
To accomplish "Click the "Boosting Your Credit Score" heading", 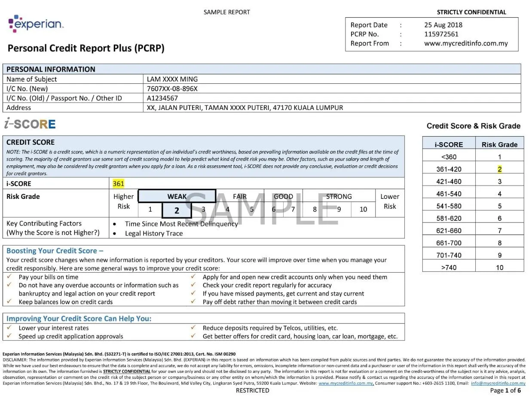I will pyautogui.click(x=55, y=251).
